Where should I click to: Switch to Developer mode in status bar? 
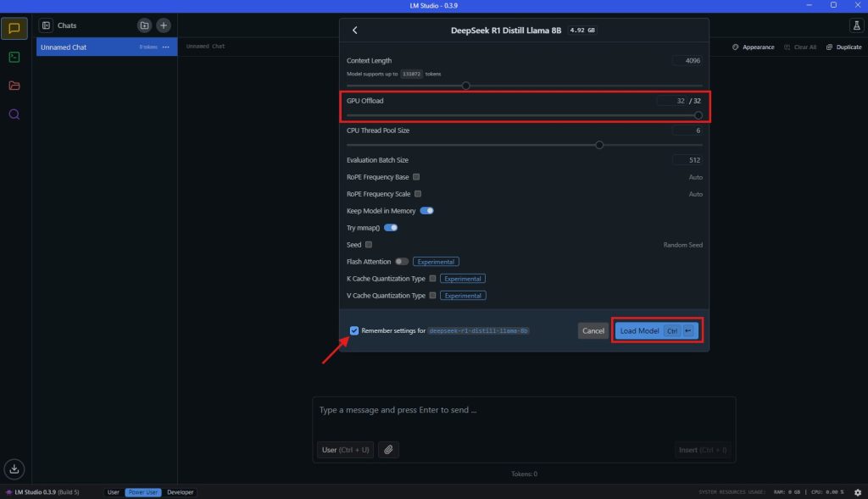180,491
